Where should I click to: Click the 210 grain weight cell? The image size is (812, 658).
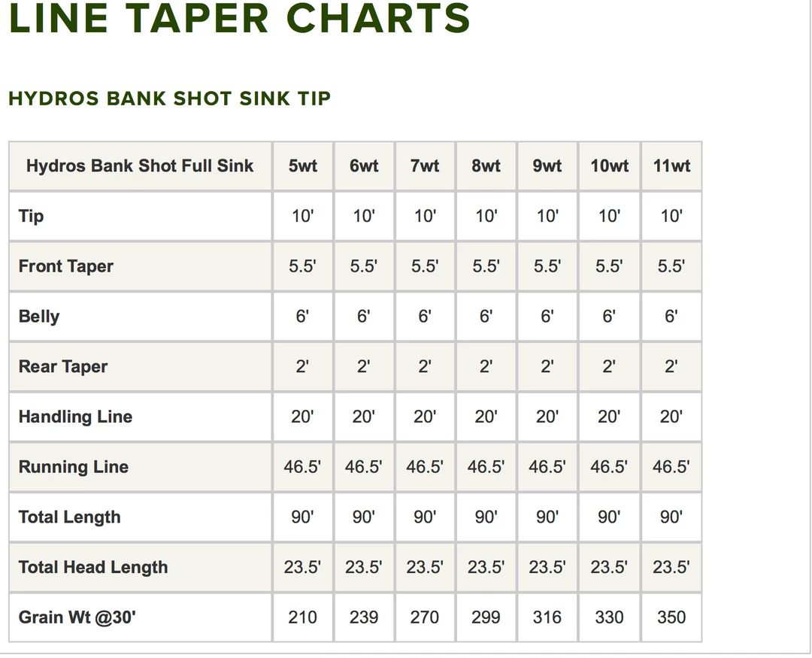pos(302,617)
